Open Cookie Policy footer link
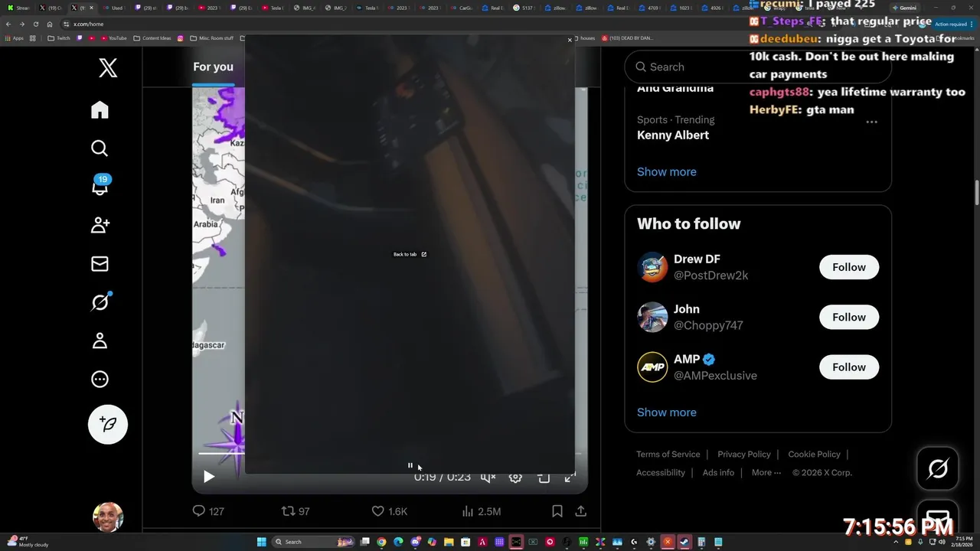Screen dimensions: 980x551 pos(814,455)
